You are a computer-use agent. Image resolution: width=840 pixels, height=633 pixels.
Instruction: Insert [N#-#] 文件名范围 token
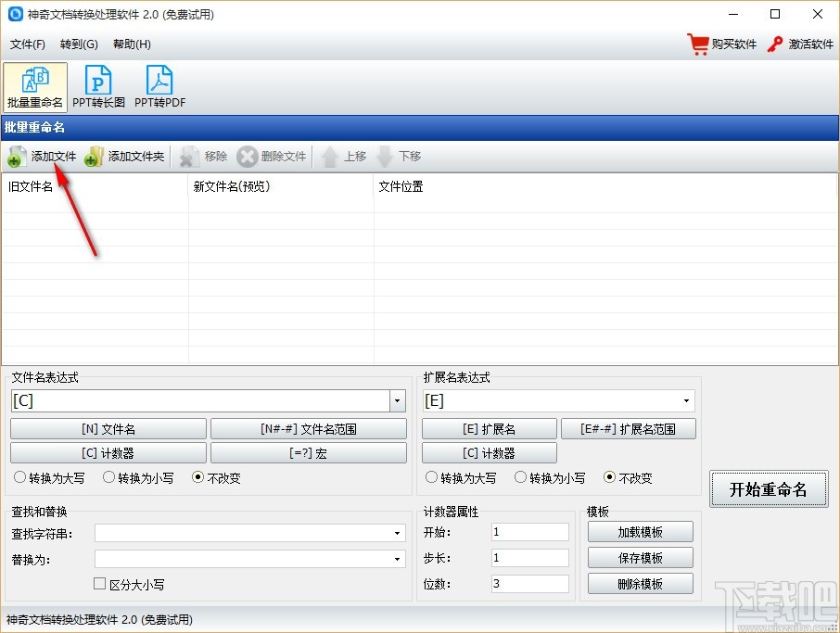coord(309,429)
